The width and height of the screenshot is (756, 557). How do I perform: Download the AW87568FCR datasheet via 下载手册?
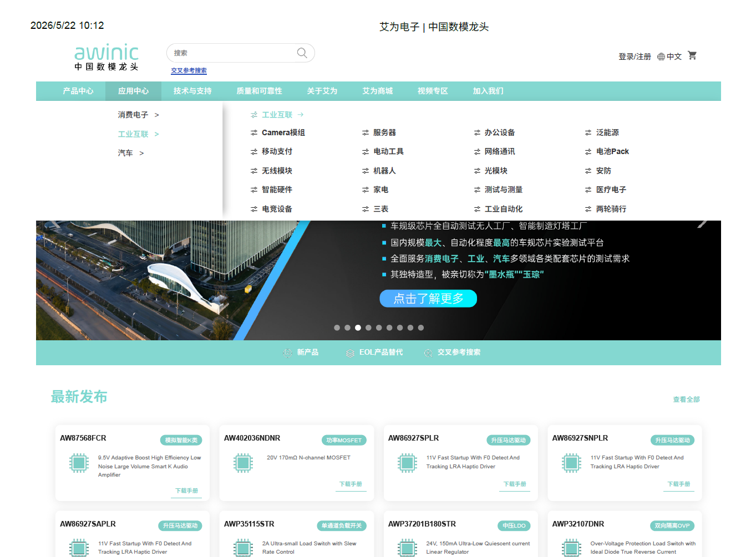[x=186, y=491]
